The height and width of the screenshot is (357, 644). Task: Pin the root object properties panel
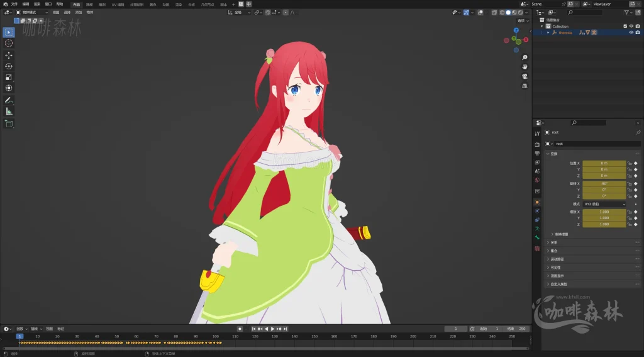click(x=638, y=132)
